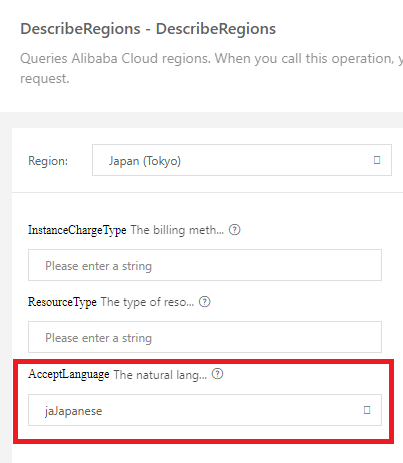Click help icon beside InstanceChargeType
Viewport: 403px width, 463px height.
point(234,230)
